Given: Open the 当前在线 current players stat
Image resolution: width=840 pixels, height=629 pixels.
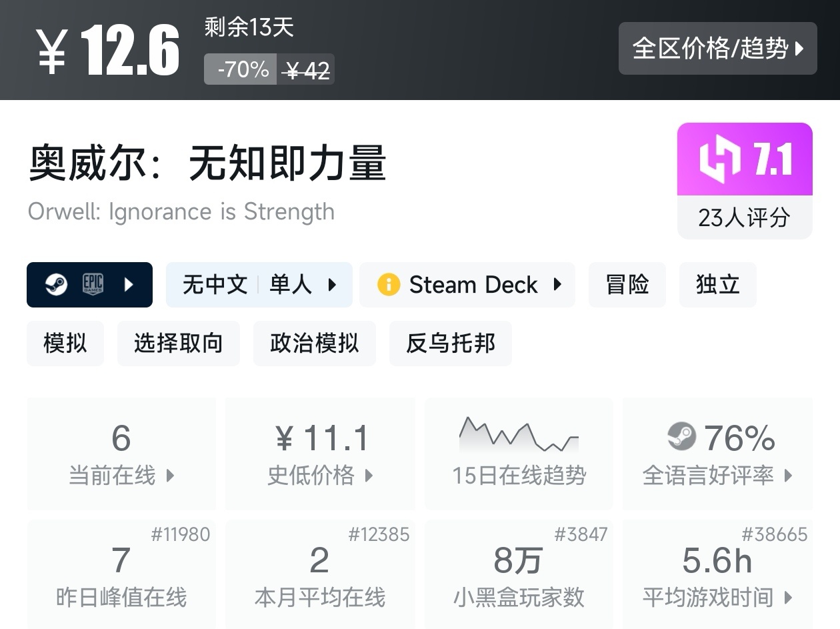Looking at the screenshot, I should [121, 454].
